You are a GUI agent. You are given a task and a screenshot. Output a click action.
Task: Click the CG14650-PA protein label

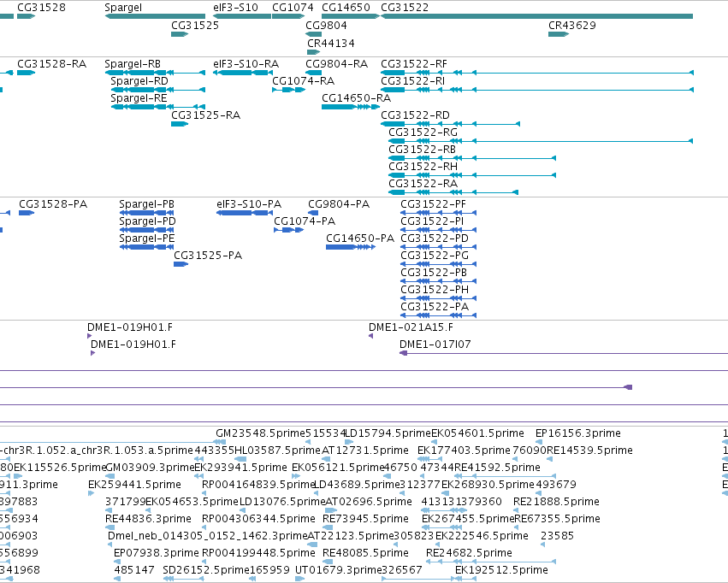pyautogui.click(x=360, y=238)
